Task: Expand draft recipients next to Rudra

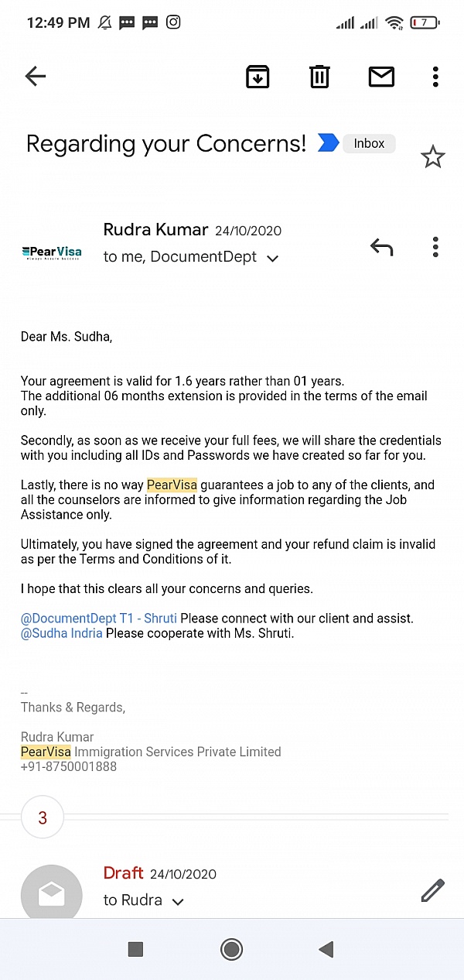Action: 178,902
